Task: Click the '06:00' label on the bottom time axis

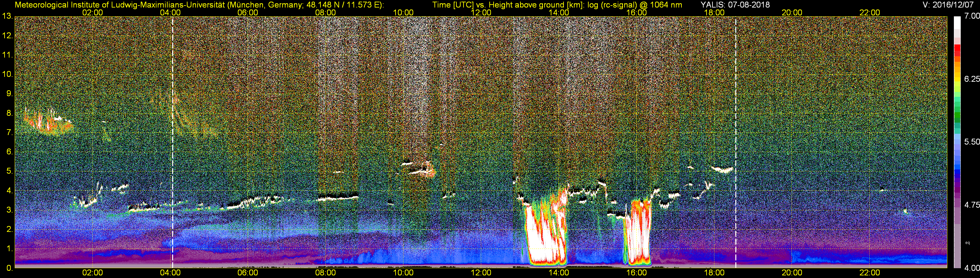Action: pos(248,273)
